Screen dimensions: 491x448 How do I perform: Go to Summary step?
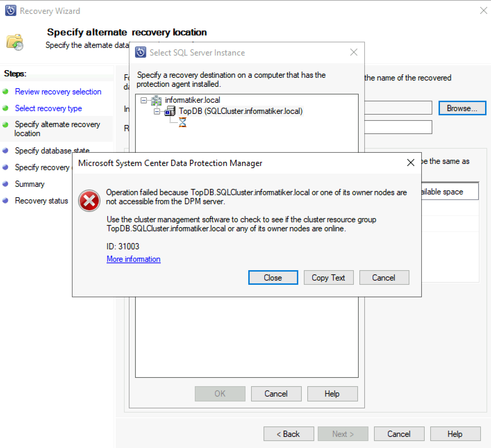coord(30,184)
